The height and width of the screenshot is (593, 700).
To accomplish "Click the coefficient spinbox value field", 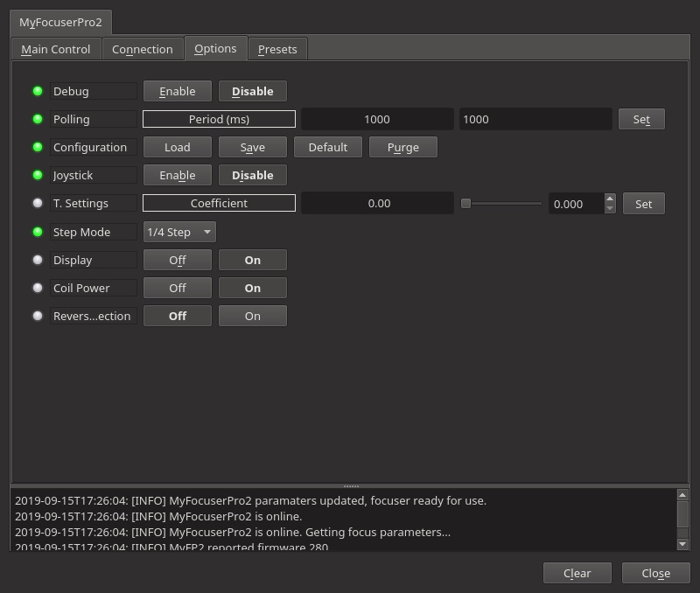I will (577, 204).
